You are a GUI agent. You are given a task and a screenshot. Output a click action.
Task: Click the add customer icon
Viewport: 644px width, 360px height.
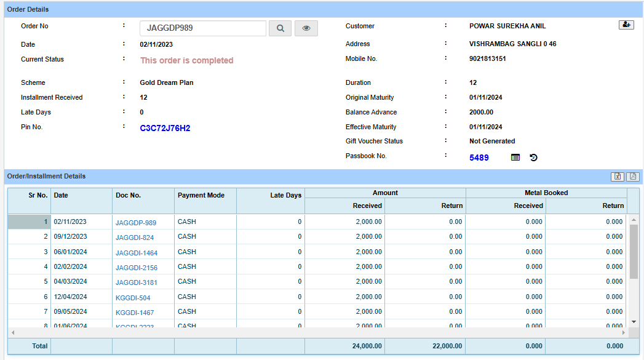coord(626,25)
